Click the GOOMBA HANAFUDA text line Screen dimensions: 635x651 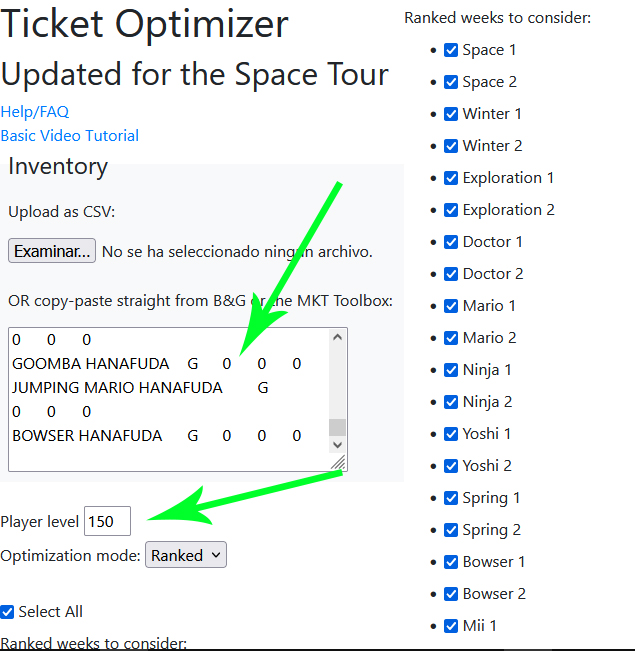pos(157,364)
